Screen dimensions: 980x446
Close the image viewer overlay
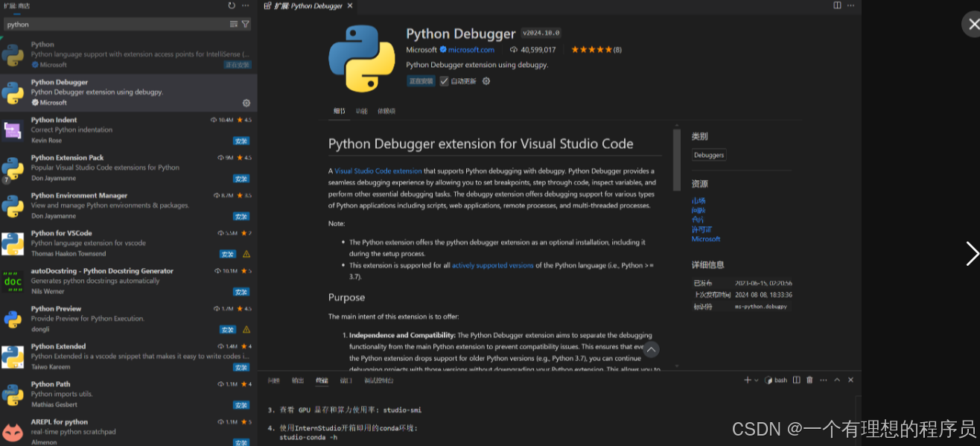click(973, 24)
